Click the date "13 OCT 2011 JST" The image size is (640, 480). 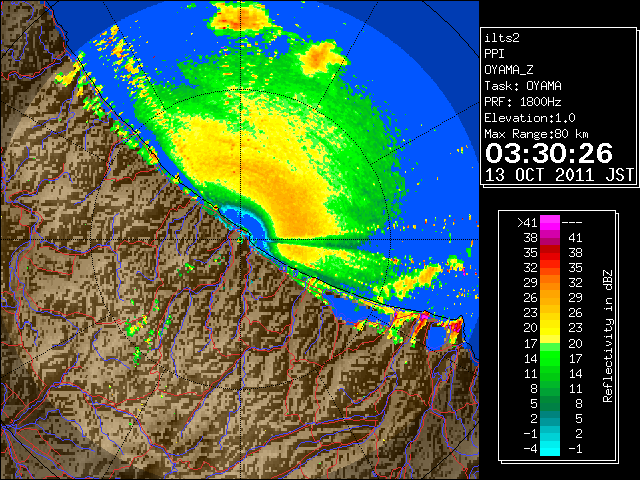pyautogui.click(x=559, y=175)
